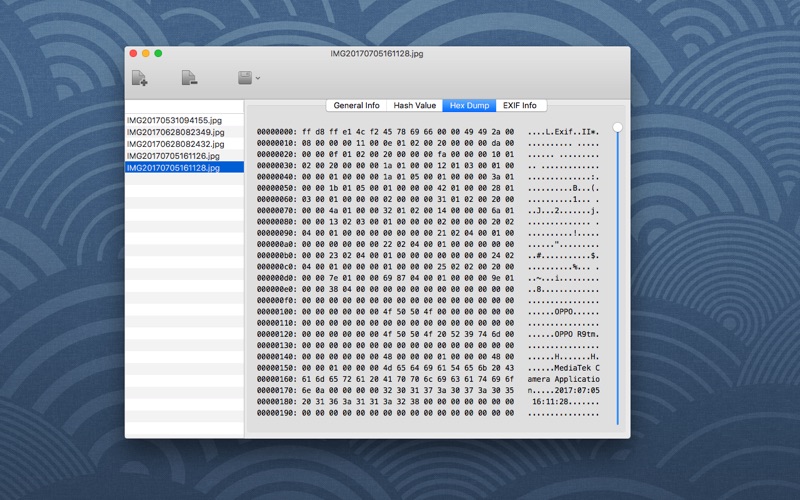Click the add file toolbar icon

139,78
